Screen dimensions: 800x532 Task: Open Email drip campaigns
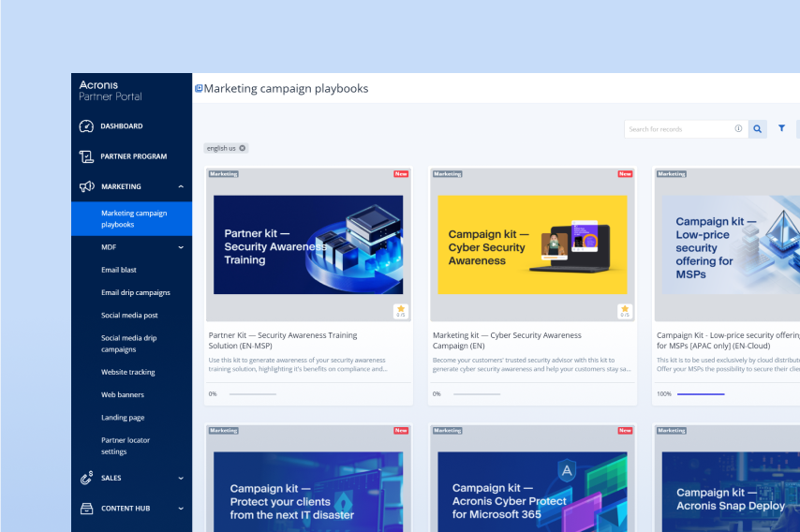pos(136,293)
